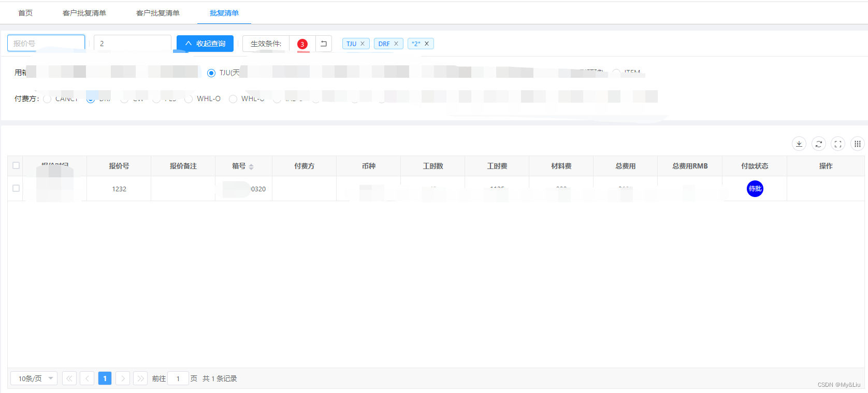Image resolution: width=868 pixels, height=393 pixels.
Task: Select the CANCT payer radio button
Action: (47, 99)
